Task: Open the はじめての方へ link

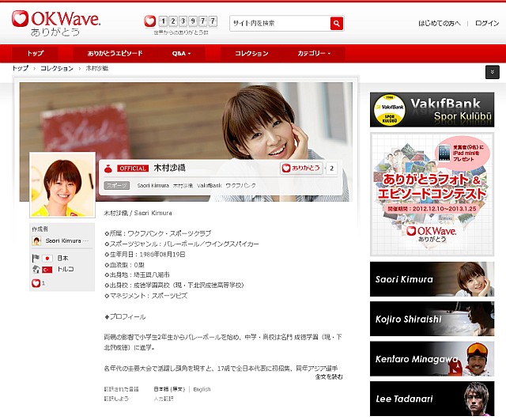Action: pyautogui.click(x=440, y=23)
